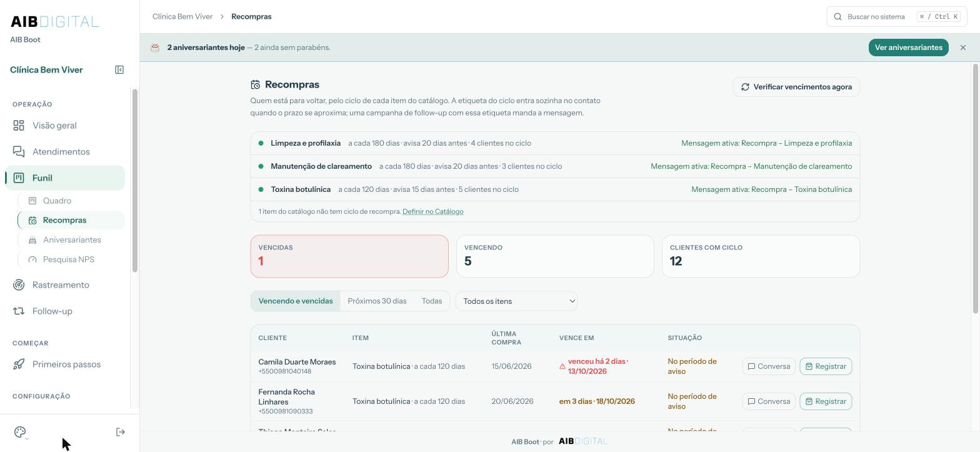
Task: Click the Quadro submenu icon
Action: pyautogui.click(x=32, y=201)
